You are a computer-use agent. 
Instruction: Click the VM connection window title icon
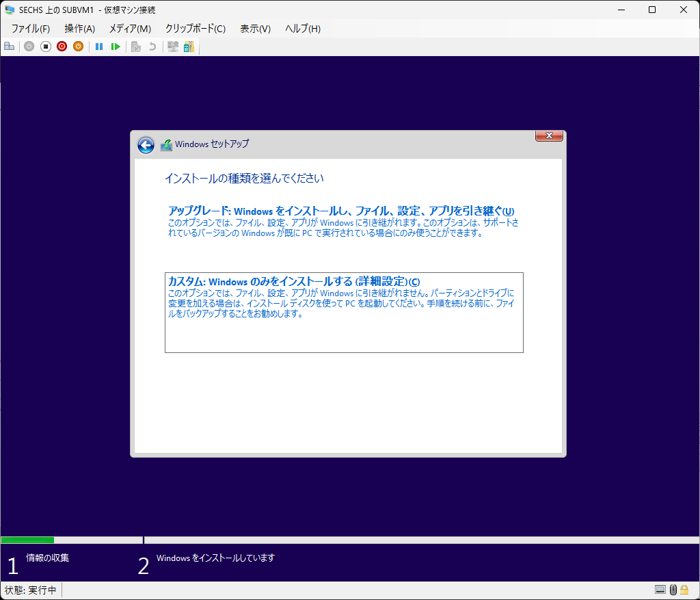pyautogui.click(x=10, y=10)
